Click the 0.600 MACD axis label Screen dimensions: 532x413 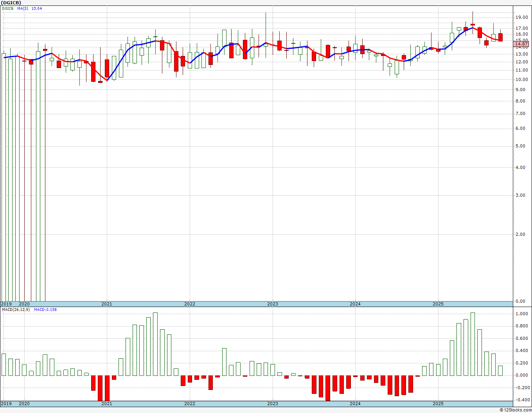[x=522, y=339]
